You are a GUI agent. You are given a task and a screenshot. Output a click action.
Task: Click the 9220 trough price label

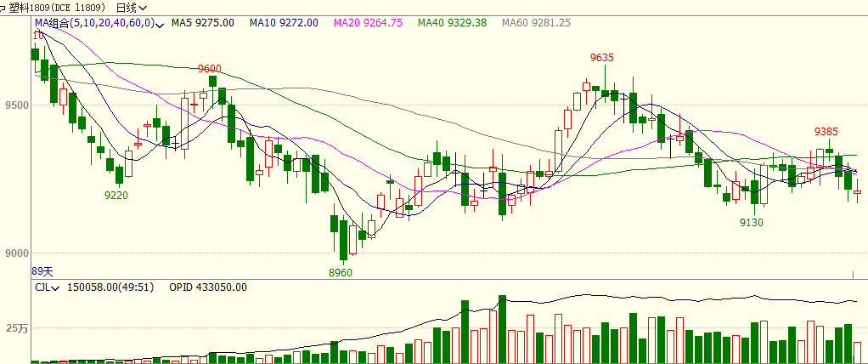pos(116,195)
